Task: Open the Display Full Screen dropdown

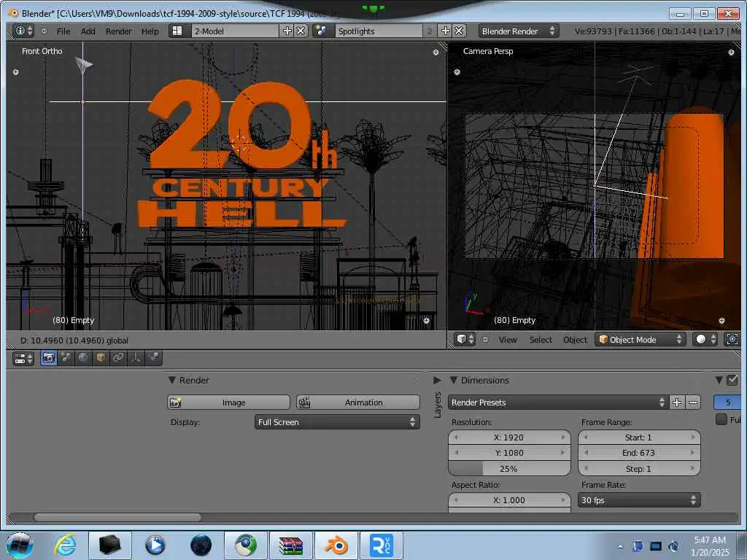Action: tap(337, 422)
